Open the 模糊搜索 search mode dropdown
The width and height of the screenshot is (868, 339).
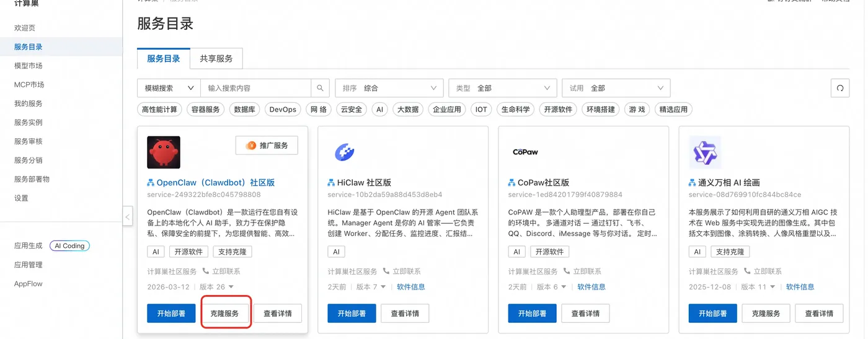(169, 88)
